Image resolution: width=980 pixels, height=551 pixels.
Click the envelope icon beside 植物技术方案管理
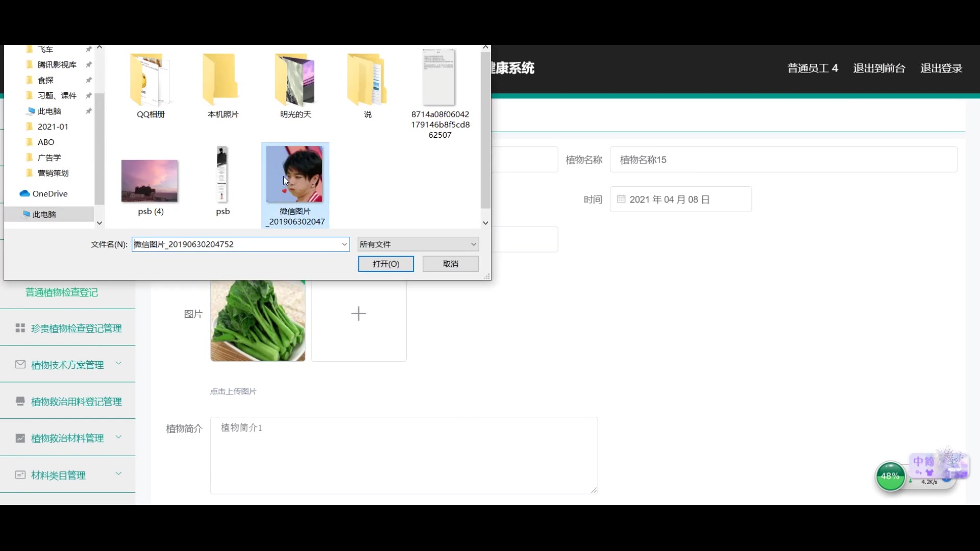(20, 365)
